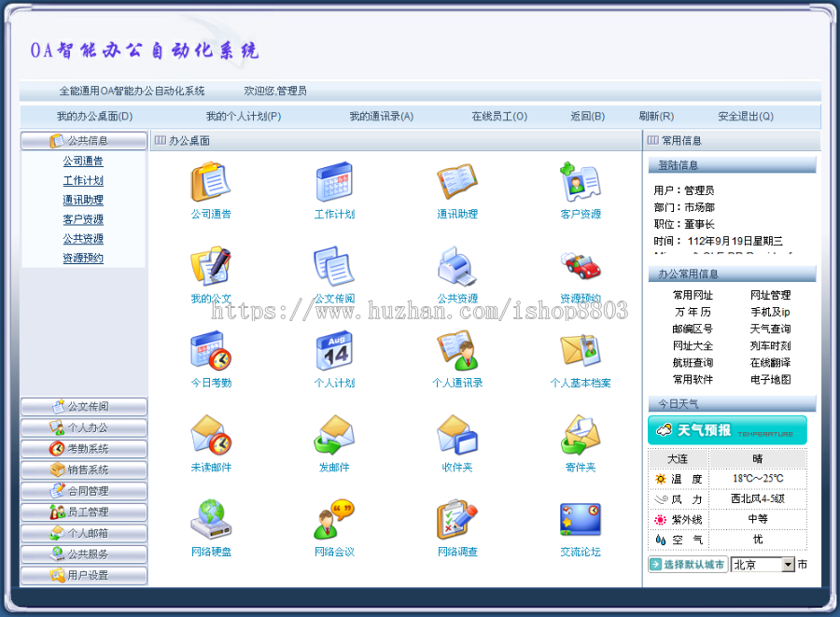Open the city dropdown showing 北京
This screenshot has height=617, width=840.
click(x=763, y=565)
